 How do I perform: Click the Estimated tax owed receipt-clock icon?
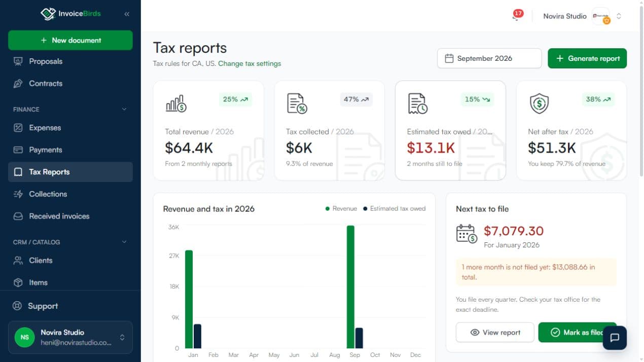418,103
